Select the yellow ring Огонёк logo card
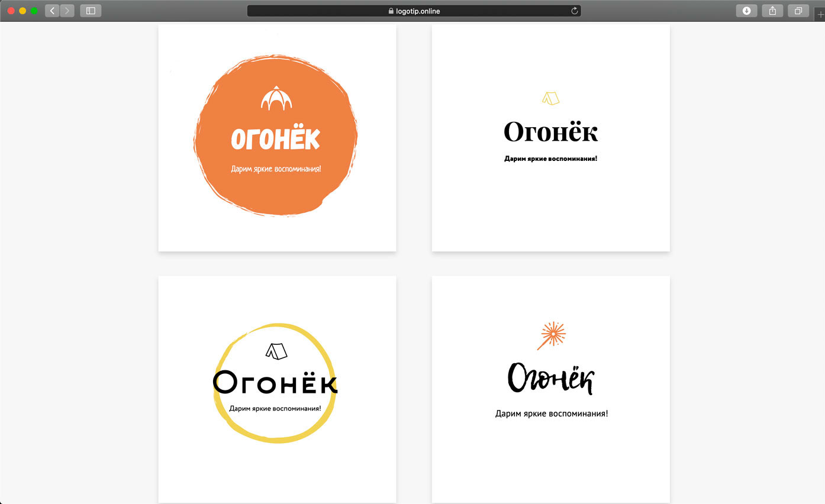 point(277,389)
